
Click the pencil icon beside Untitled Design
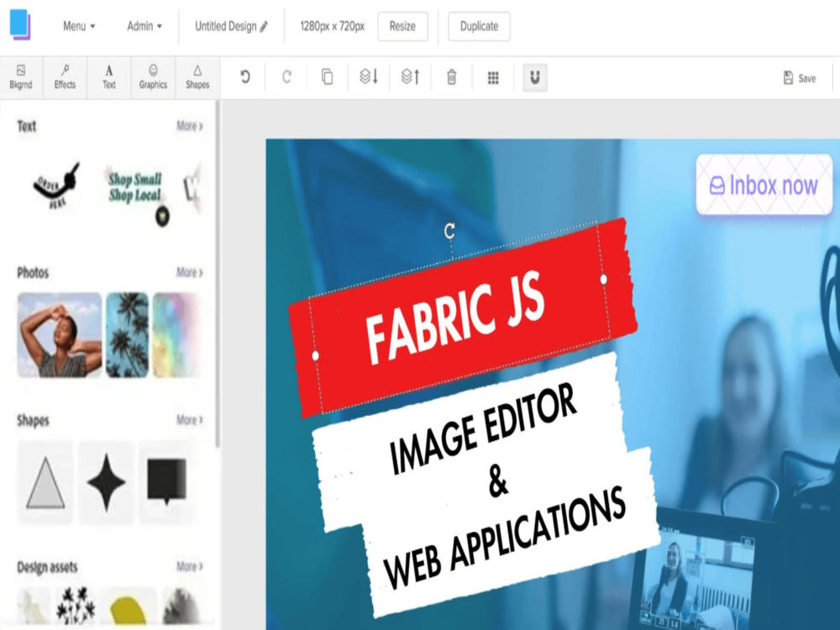[x=264, y=26]
